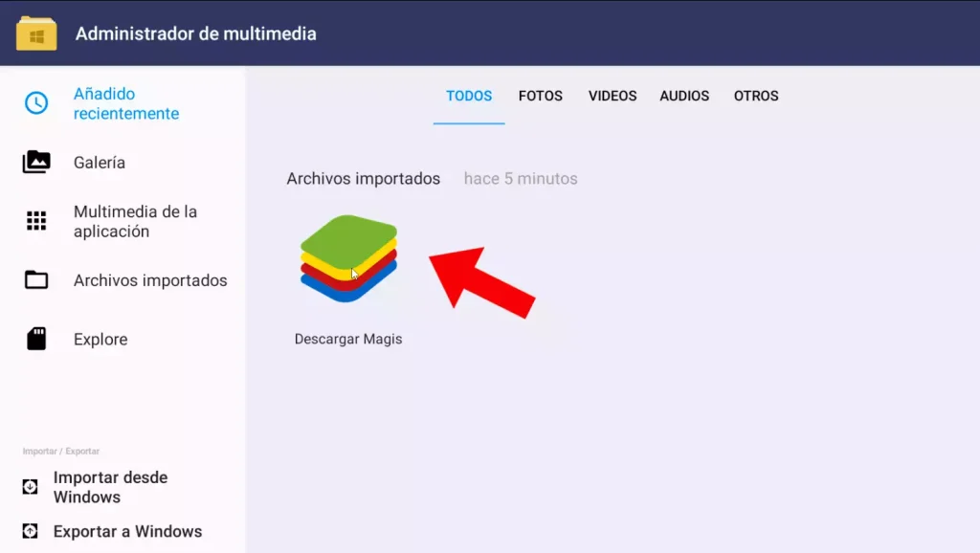Open the Descargar Magis file thumbnail
This screenshot has width=980, height=553.
pyautogui.click(x=348, y=258)
